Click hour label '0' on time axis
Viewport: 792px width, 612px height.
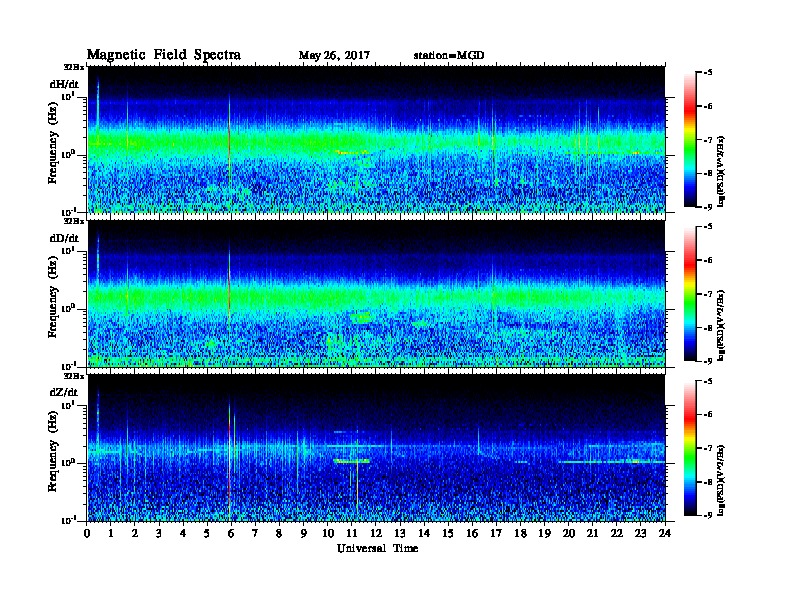[87, 533]
